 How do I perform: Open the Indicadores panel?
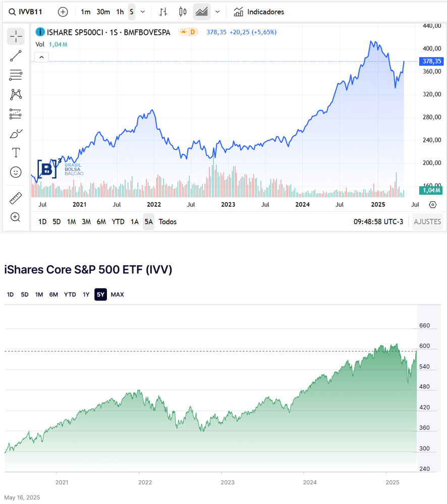(259, 12)
